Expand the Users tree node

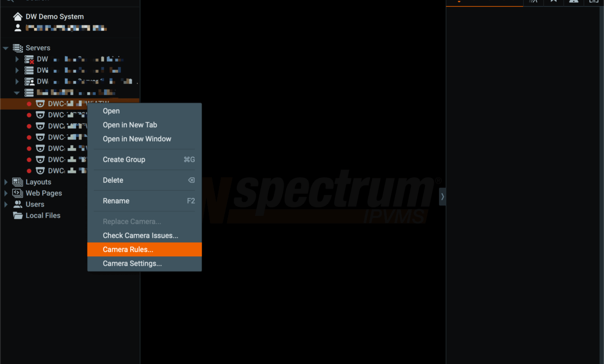pyautogui.click(x=6, y=204)
